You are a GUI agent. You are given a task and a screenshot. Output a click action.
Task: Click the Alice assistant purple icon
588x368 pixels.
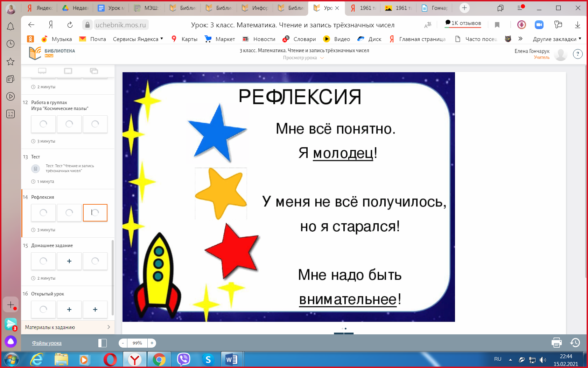(x=10, y=341)
